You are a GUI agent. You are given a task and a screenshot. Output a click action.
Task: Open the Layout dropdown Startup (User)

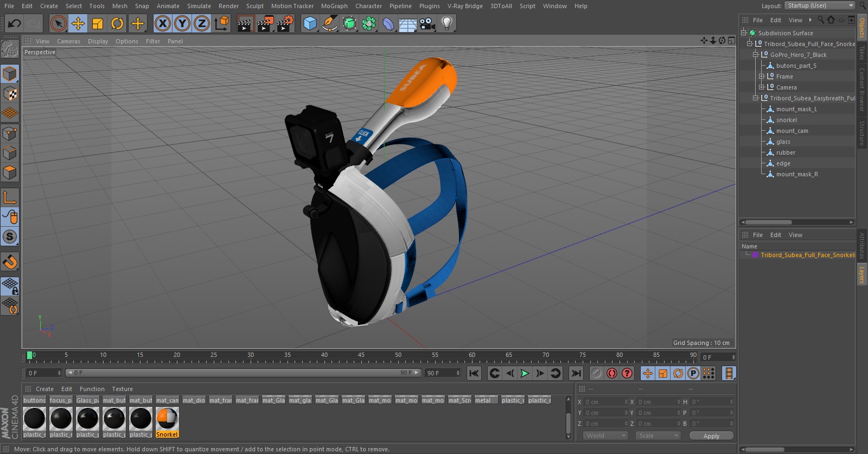[x=820, y=5]
